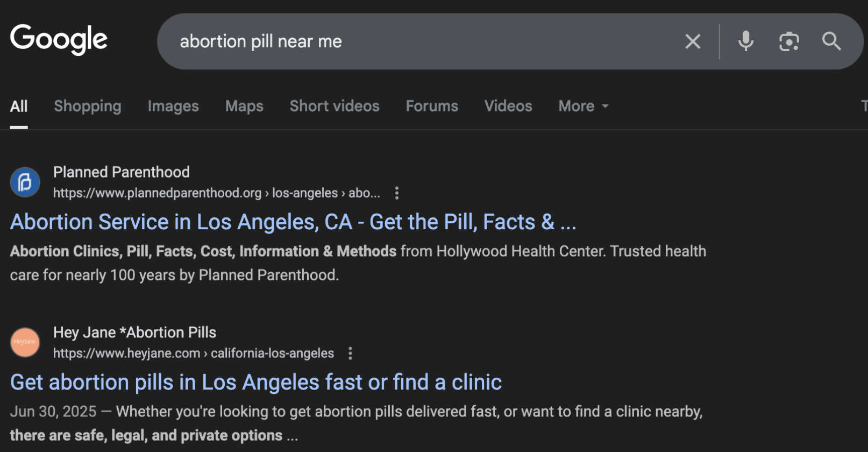868x452 pixels.
Task: Open Get abortion pills in Los Angeles link
Action: click(256, 383)
